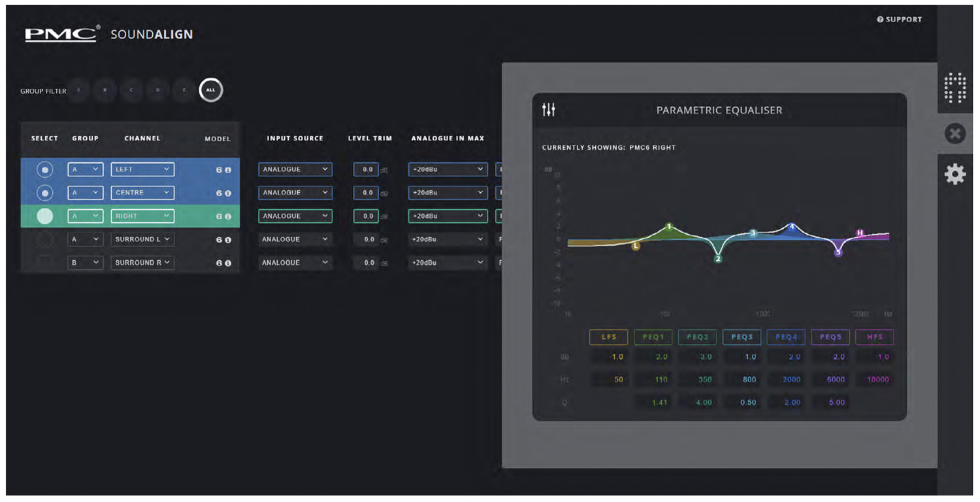Open analogue in max dropdown for RIGHT row
This screenshot has width=980, height=502.
pos(448,216)
